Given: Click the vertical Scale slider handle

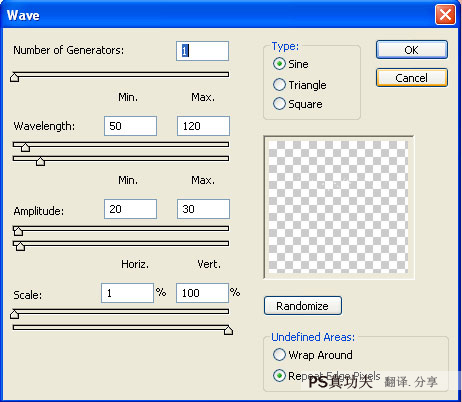Looking at the screenshot, I should click(x=228, y=330).
